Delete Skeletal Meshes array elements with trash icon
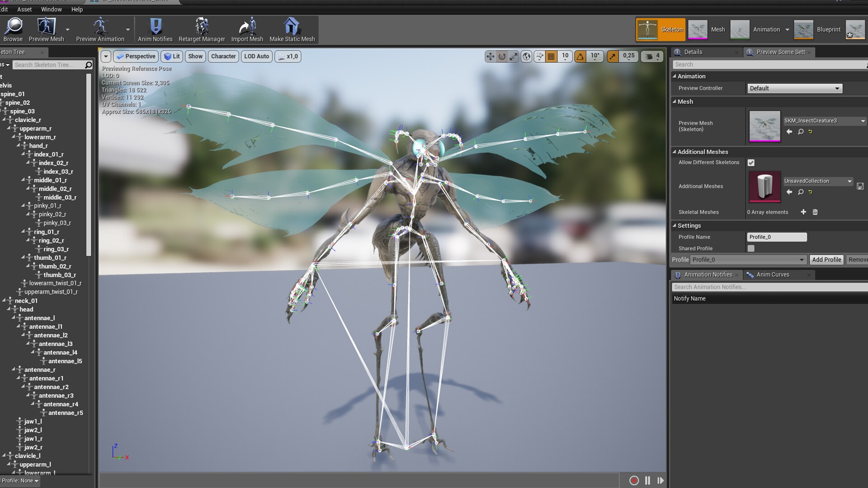868x488 pixels. click(815, 212)
